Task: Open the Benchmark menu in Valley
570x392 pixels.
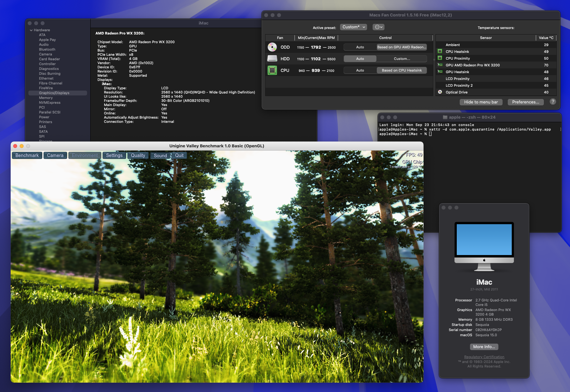Action: pos(27,155)
